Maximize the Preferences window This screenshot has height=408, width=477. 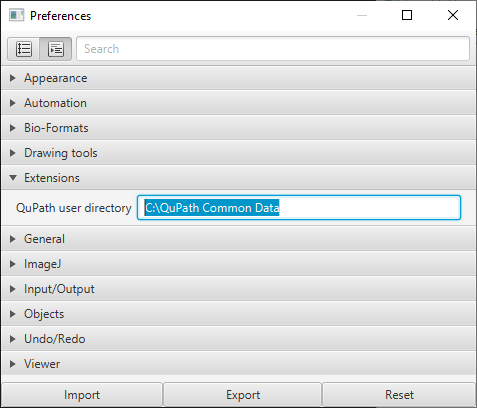[x=407, y=15]
